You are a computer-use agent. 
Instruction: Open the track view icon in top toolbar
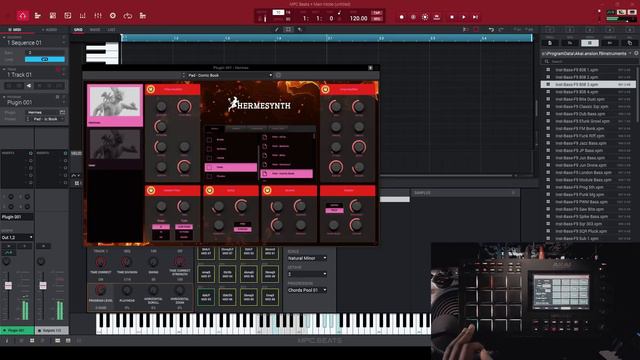coord(38,16)
